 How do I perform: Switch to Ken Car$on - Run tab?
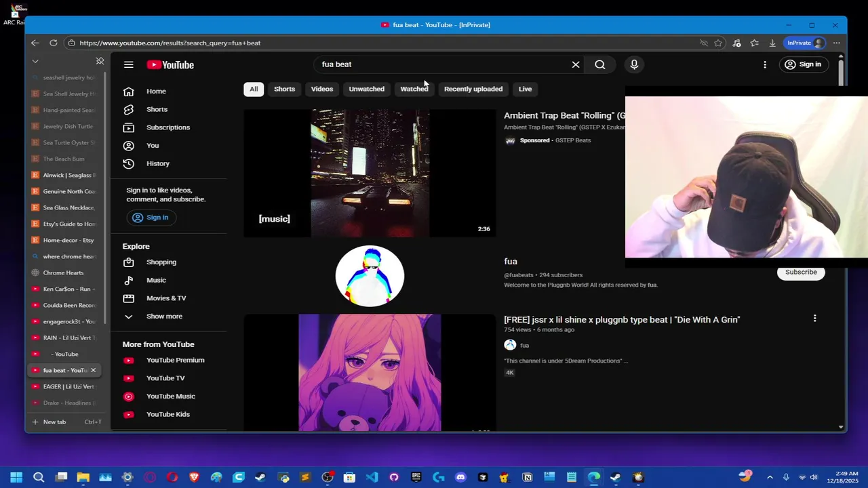coord(66,289)
